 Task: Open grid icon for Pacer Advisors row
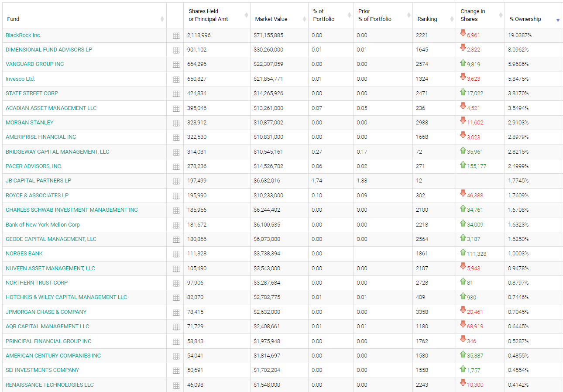click(x=176, y=167)
